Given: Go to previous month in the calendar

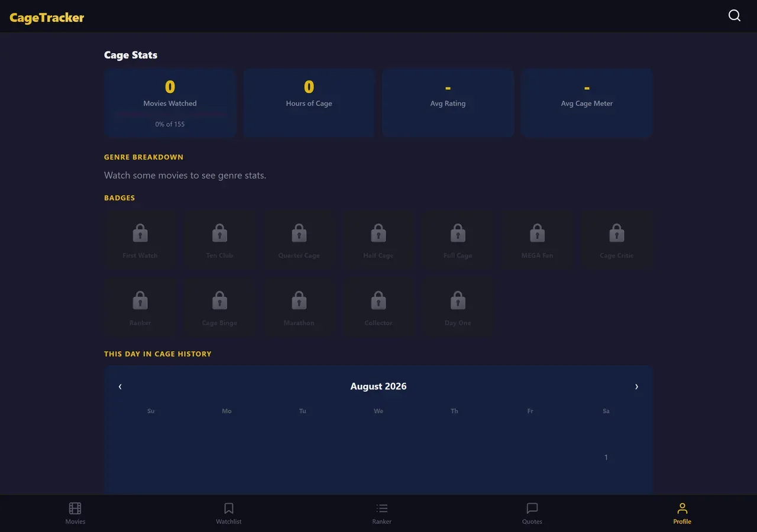Looking at the screenshot, I should (120, 387).
